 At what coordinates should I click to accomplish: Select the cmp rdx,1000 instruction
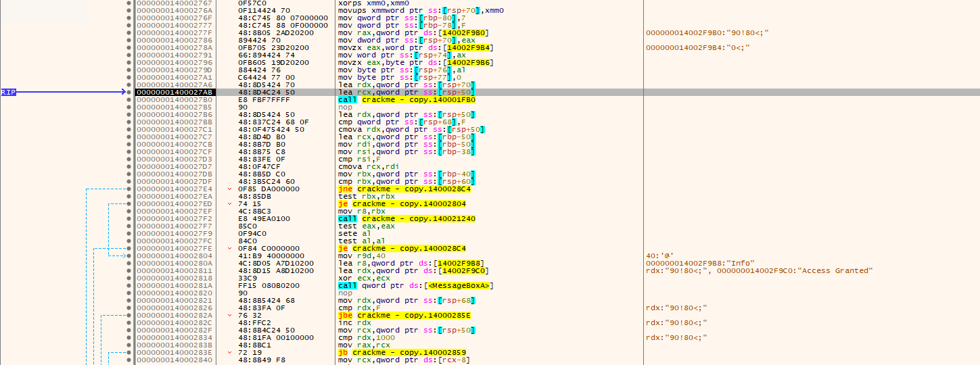pyautogui.click(x=368, y=337)
